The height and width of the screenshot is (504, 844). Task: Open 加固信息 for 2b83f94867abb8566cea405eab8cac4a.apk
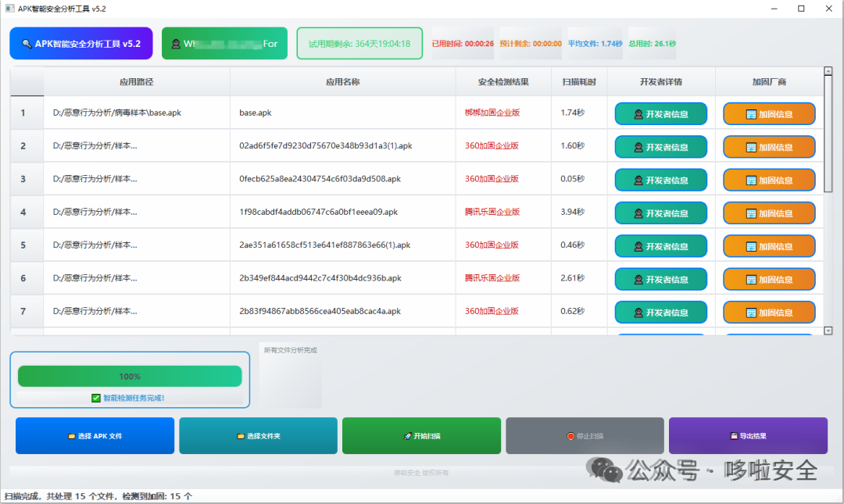(x=769, y=313)
